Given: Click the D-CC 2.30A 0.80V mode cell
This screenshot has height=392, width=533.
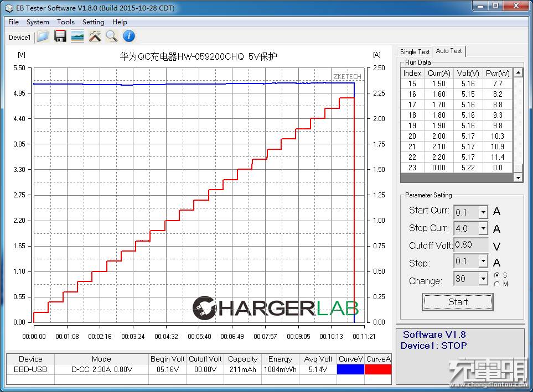Looking at the screenshot, I should 102,369.
